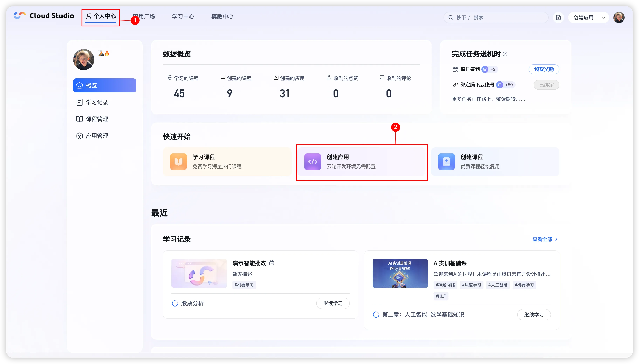Open the AI实训基础课 course thumbnail
Screen dimensions: 639x364
(x=400, y=273)
